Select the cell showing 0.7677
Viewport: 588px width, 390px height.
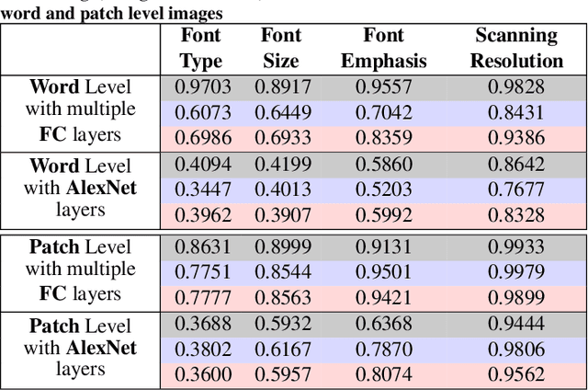tap(516, 190)
